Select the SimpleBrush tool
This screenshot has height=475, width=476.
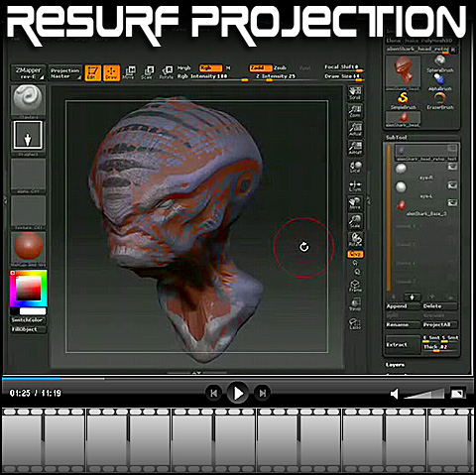tap(403, 101)
